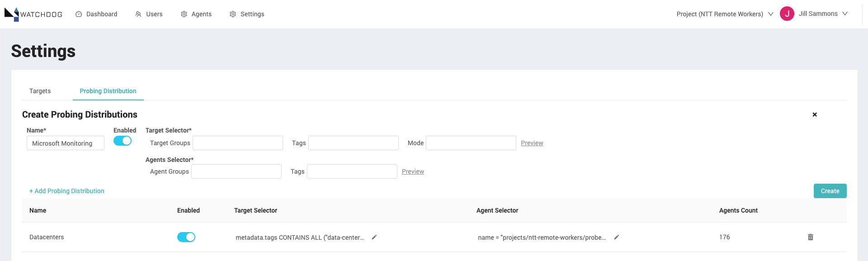
Task: Click Add Probing Distribution link
Action: click(x=67, y=191)
